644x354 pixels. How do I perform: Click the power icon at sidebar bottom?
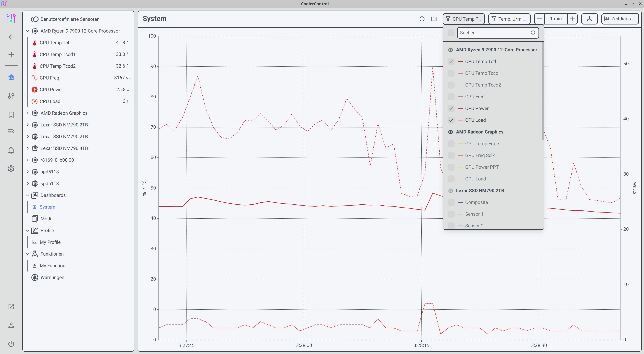pos(11,344)
